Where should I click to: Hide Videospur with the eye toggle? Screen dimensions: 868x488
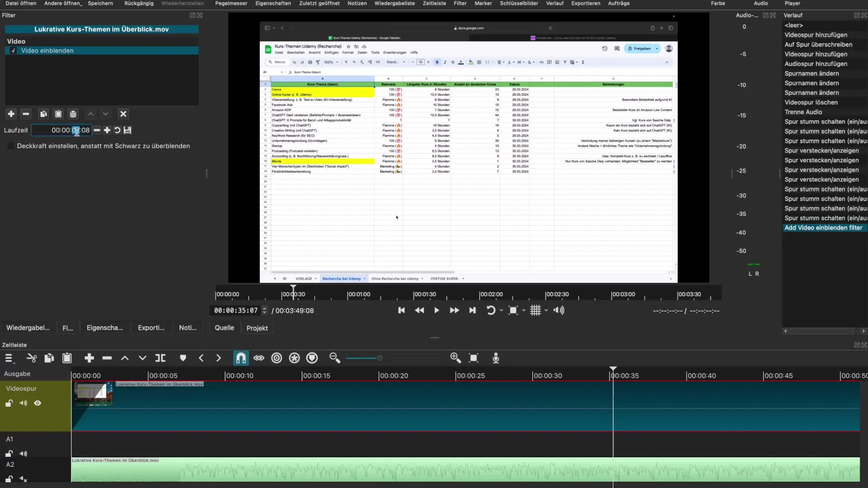(x=38, y=403)
